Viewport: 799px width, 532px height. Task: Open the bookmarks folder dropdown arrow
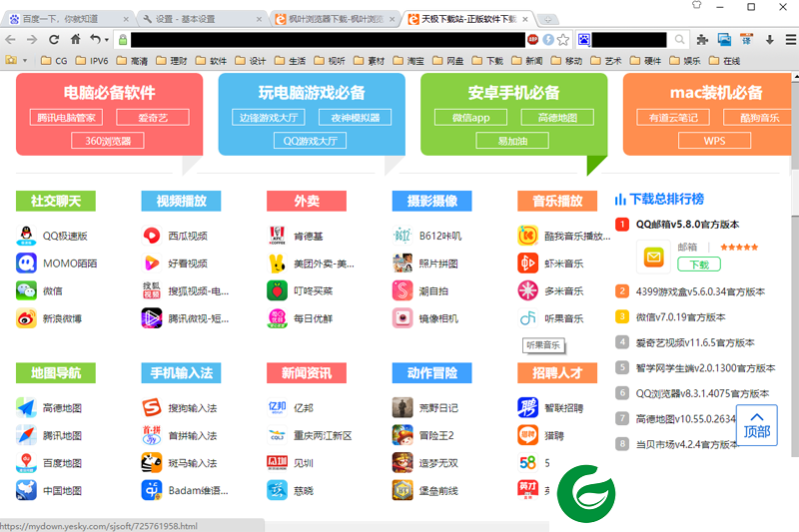[x=25, y=61]
